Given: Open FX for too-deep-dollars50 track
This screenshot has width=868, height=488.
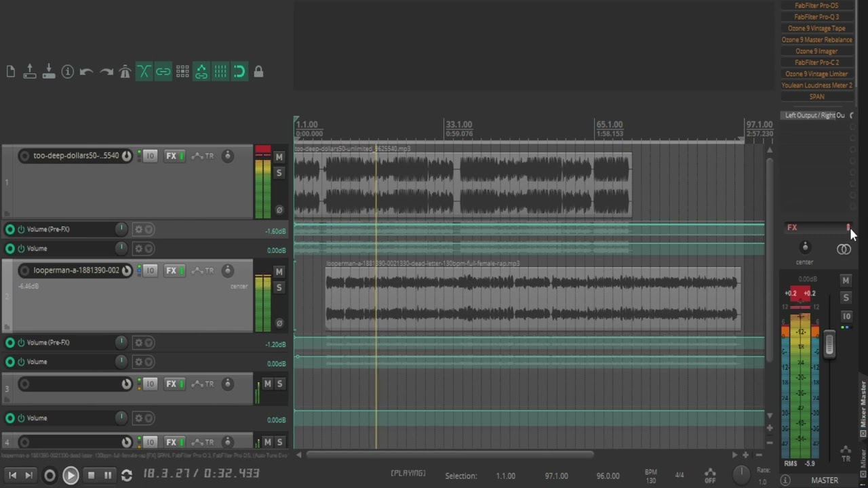Looking at the screenshot, I should point(171,156).
